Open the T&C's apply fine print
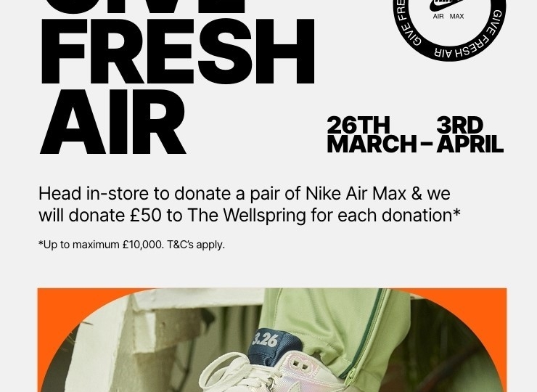Screen dimensions: 537x392 [196, 245]
